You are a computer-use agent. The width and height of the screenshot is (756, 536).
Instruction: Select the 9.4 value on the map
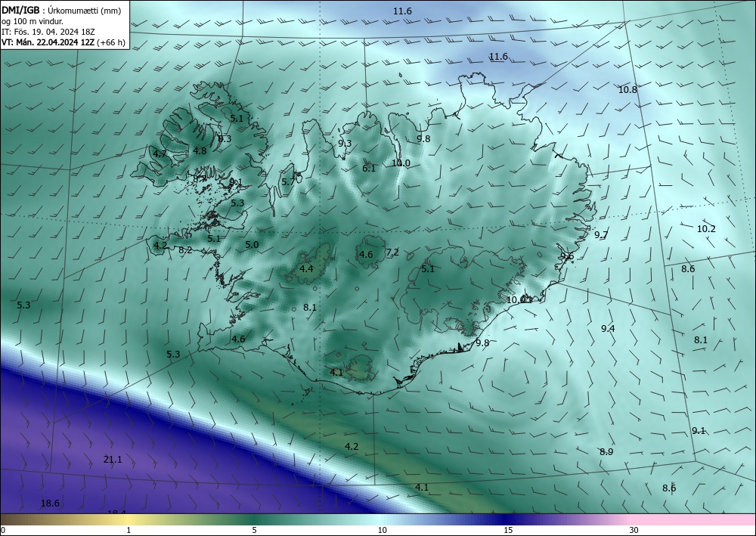pyautogui.click(x=608, y=329)
